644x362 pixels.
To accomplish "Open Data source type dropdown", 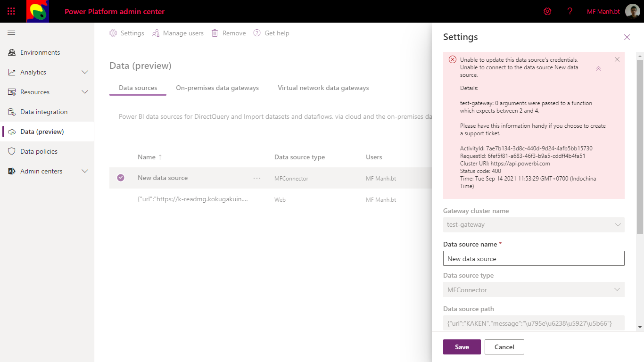I will (534, 290).
